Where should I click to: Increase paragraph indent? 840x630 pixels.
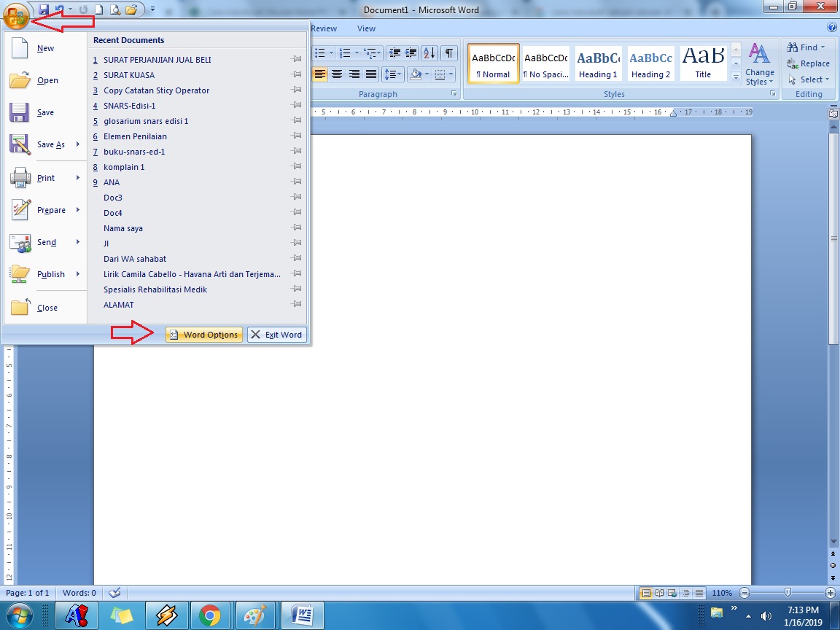(x=411, y=53)
